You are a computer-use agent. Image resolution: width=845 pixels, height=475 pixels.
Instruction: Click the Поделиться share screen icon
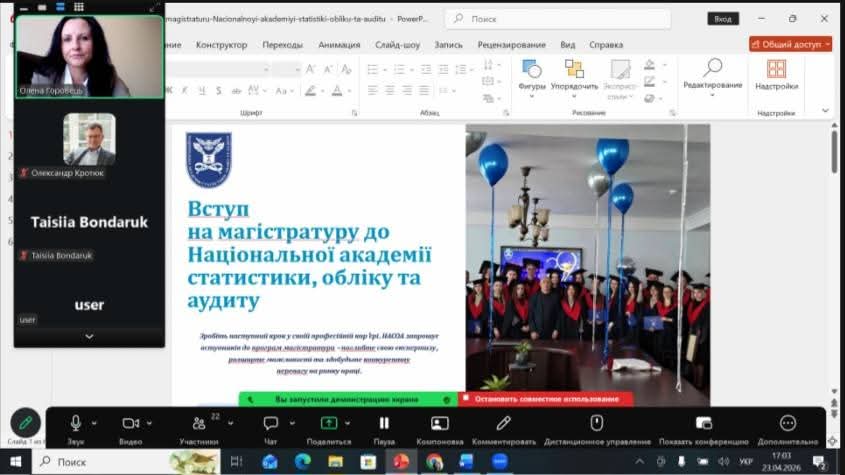(x=328, y=423)
